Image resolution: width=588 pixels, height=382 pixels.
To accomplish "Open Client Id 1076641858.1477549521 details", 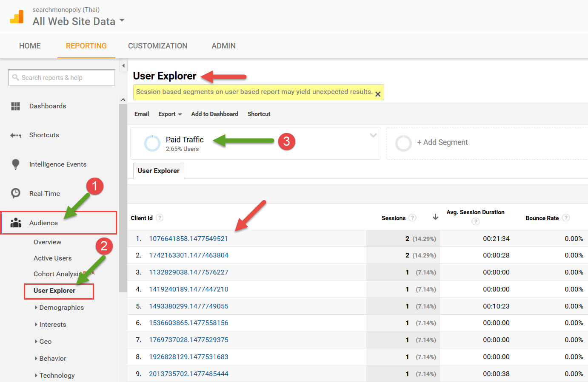I will 188,238.
